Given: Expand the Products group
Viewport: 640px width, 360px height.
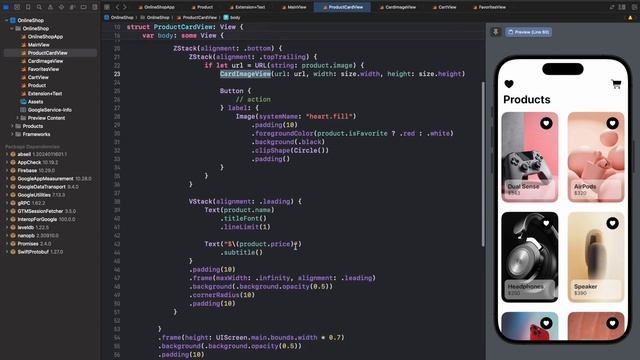Looking at the screenshot, I should (12, 126).
